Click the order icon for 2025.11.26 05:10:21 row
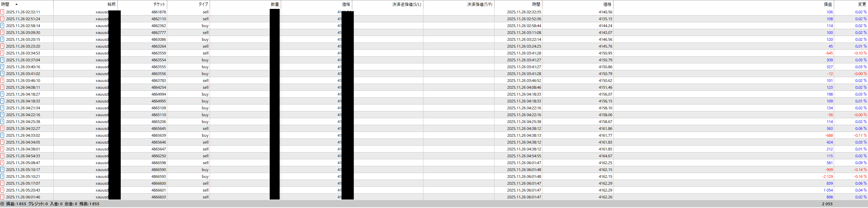This screenshot has width=868, height=208. [x=2, y=176]
